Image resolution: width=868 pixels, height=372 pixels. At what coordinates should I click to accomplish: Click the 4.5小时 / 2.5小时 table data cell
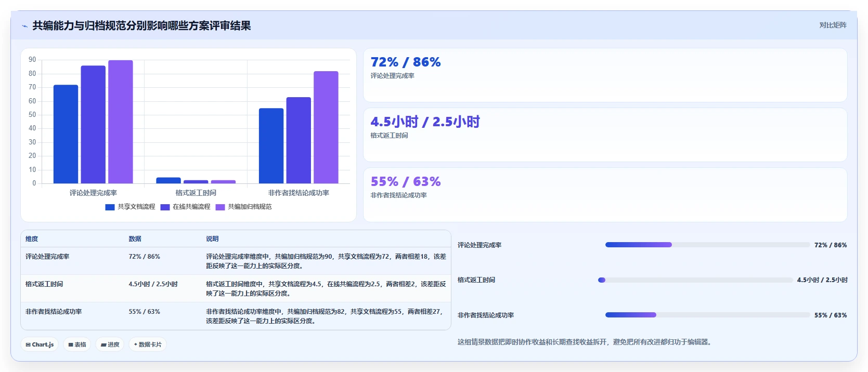153,284
